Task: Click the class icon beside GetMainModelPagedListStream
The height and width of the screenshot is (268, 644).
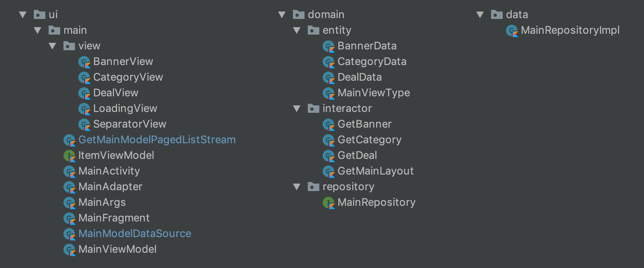Action: (69, 140)
